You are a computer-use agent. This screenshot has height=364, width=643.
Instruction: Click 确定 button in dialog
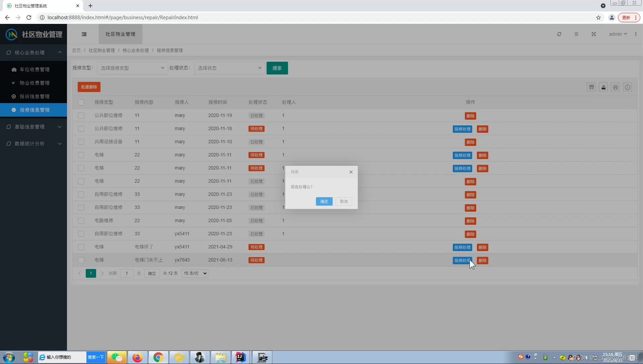point(324,201)
